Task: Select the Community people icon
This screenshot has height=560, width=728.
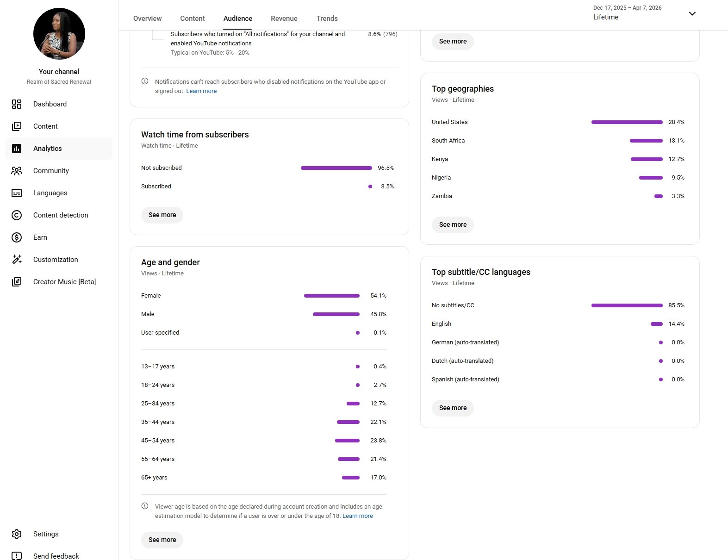Action: [17, 171]
